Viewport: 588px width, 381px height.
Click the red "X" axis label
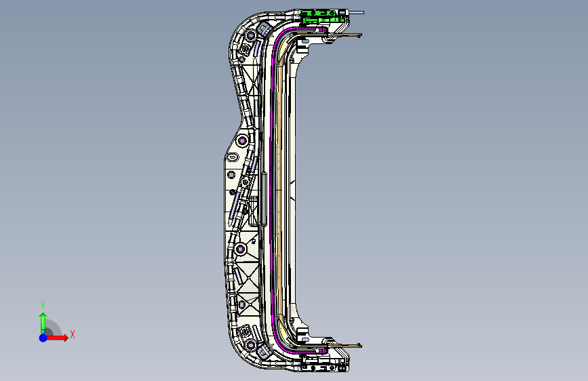click(73, 334)
